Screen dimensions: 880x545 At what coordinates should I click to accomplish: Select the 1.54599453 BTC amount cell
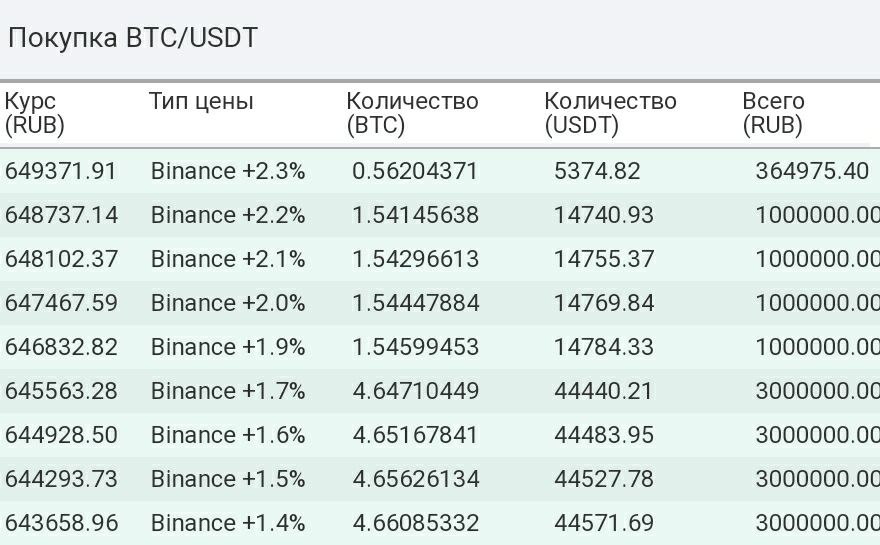point(416,347)
